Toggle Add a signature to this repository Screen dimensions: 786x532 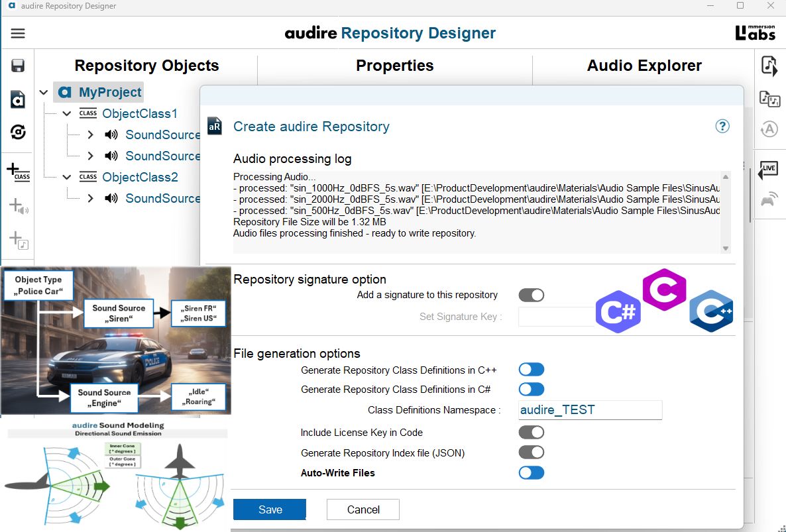tap(532, 295)
